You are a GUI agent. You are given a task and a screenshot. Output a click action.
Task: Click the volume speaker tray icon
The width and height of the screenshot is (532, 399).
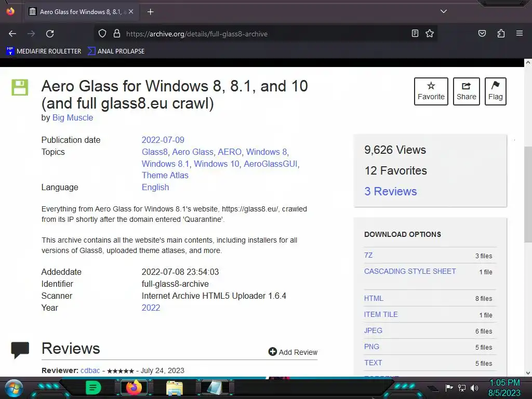(474, 388)
